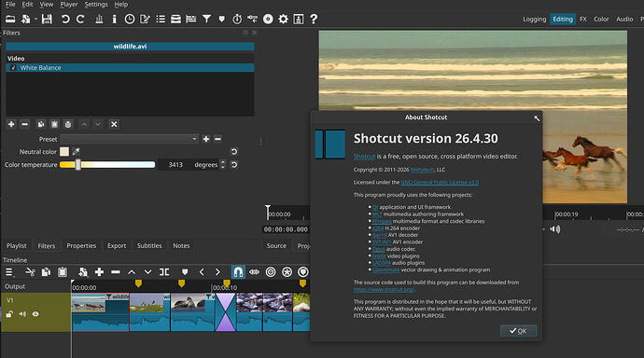The image size is (644, 358).
Task: Switch to the Subtitles tab
Action: (149, 245)
